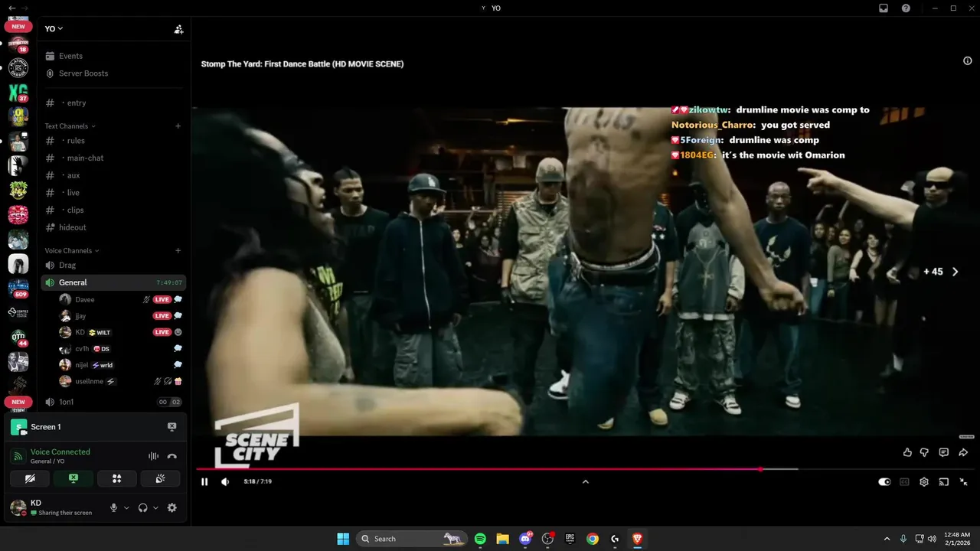The image size is (980, 551).
Task: Watch jjay's LIVE stream badge
Action: (162, 315)
